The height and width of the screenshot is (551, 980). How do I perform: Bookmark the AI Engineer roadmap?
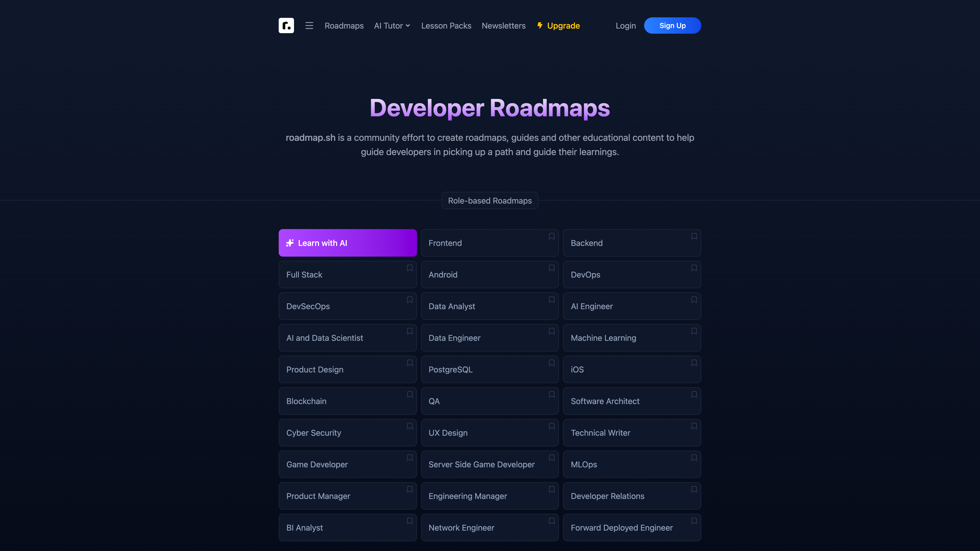point(694,299)
